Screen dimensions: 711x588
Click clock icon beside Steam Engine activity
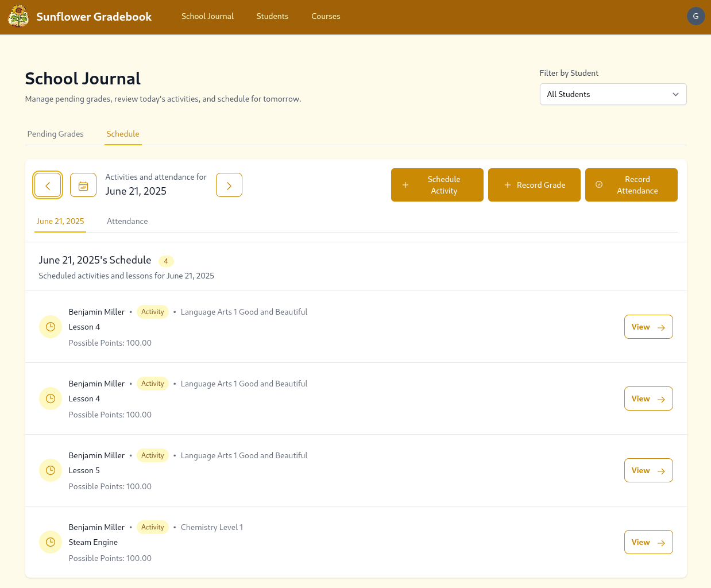tap(51, 542)
